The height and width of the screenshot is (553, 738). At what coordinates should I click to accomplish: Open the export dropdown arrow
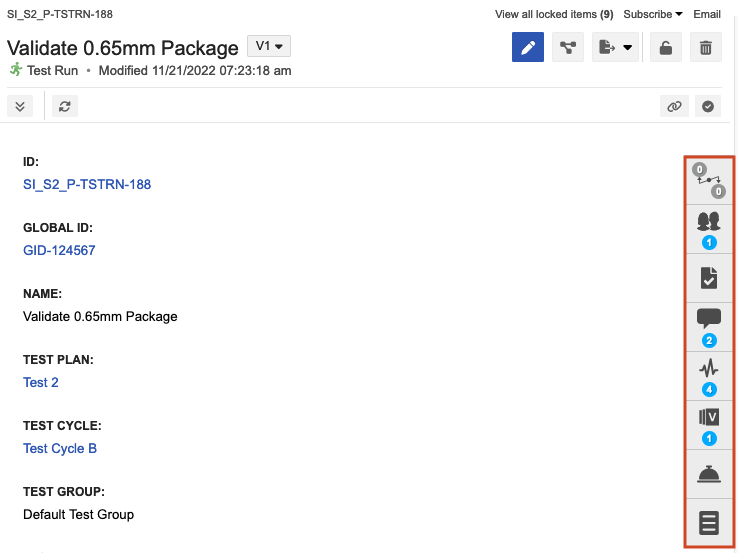pos(627,47)
